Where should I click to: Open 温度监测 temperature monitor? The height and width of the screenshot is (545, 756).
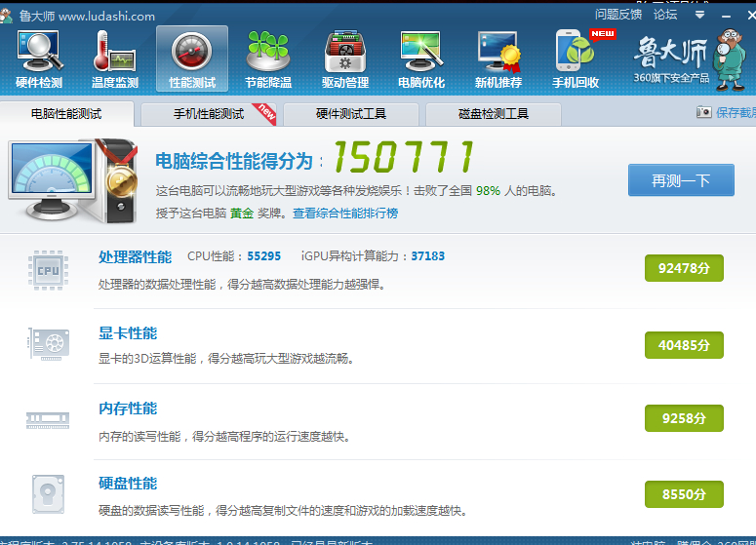(x=115, y=59)
